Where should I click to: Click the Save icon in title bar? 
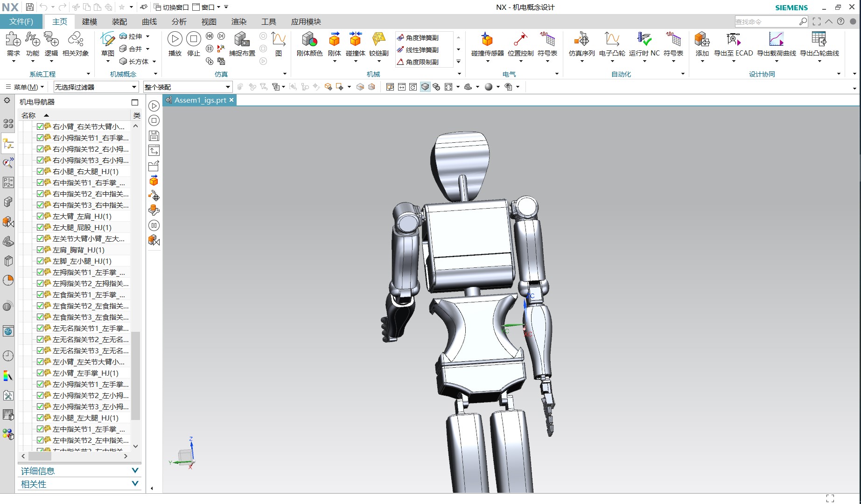tap(29, 7)
